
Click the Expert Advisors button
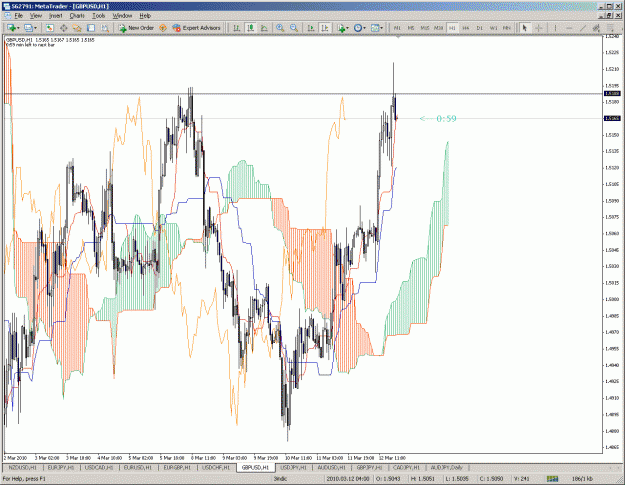(x=196, y=28)
